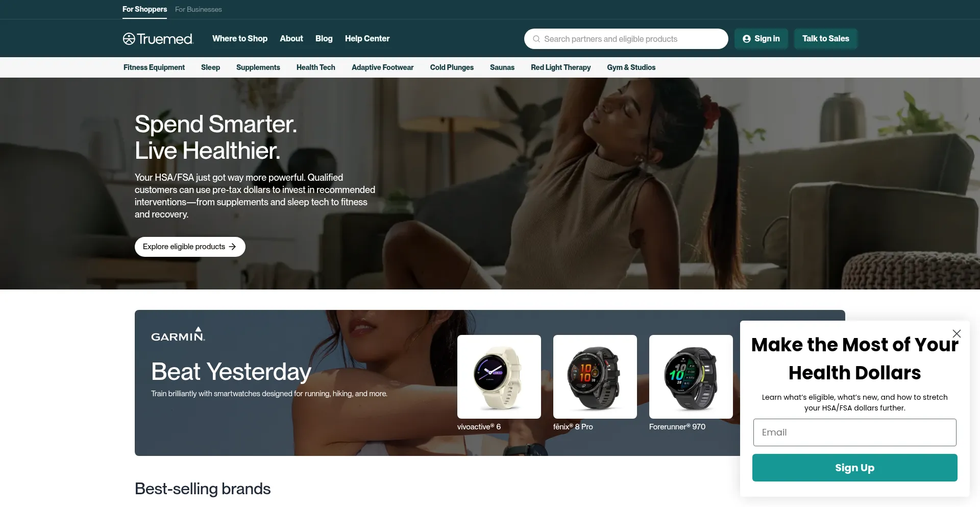The width and height of the screenshot is (980, 507).
Task: Open the vivoactive 6 watch thumbnail
Action: [x=499, y=377]
